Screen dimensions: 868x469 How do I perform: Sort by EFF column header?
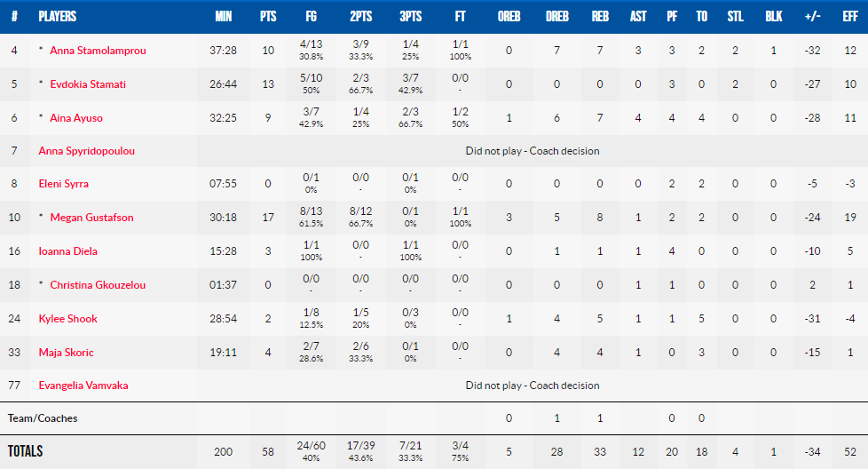850,17
